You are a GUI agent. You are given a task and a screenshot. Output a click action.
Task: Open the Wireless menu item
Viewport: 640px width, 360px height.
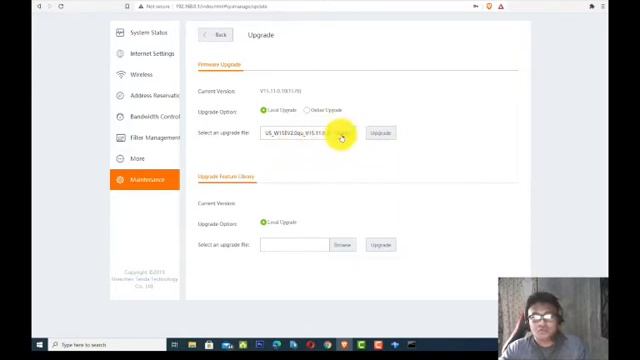[x=145, y=75]
